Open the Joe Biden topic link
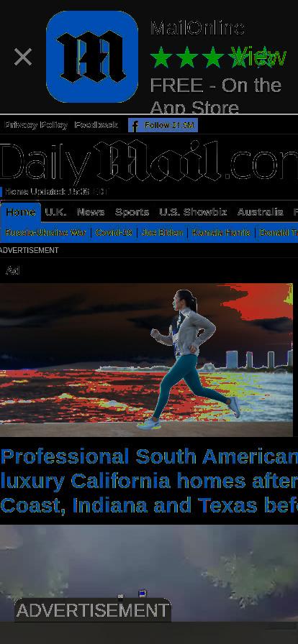 (162, 232)
